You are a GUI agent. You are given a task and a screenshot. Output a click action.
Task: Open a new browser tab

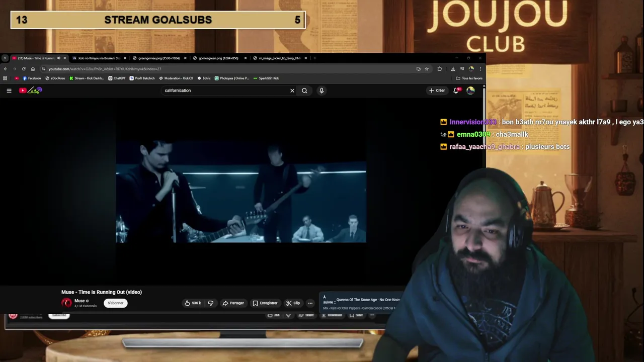point(315,58)
